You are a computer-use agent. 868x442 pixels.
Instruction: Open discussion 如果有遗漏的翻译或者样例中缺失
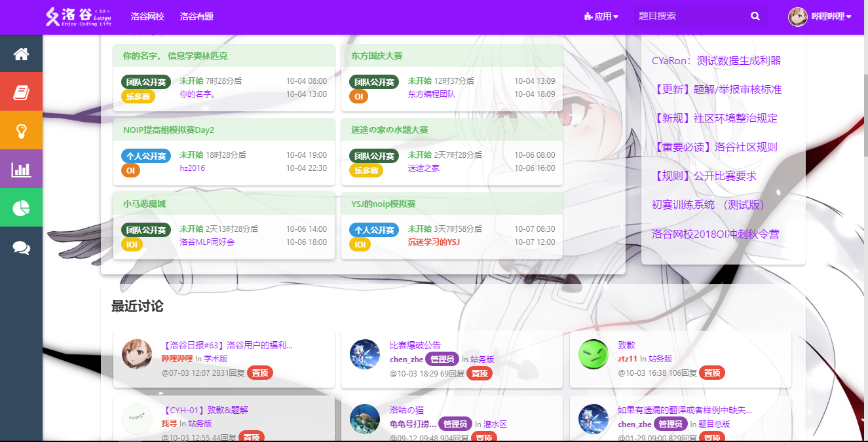[685, 410]
